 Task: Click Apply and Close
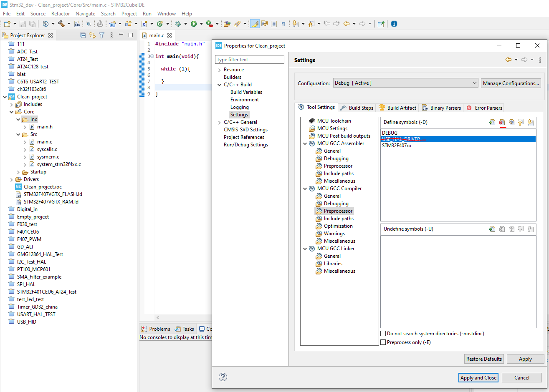pyautogui.click(x=478, y=377)
